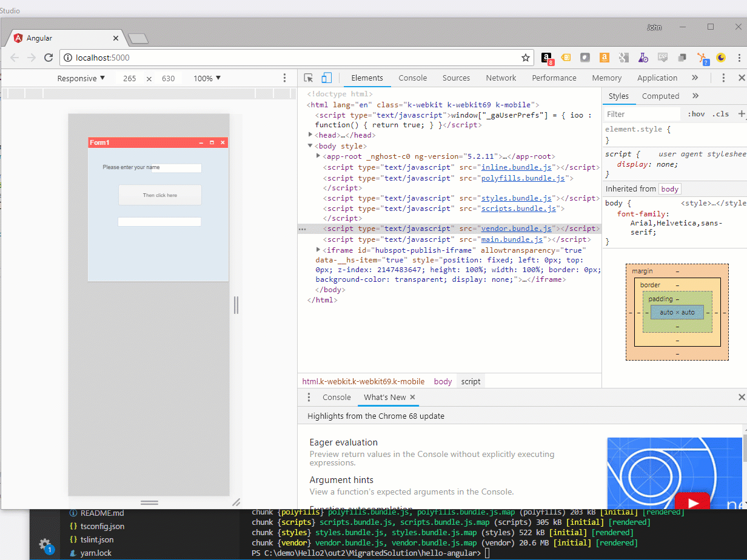Open the polyfills.bundle.js link
Image resolution: width=747 pixels, height=560 pixels.
click(523, 178)
